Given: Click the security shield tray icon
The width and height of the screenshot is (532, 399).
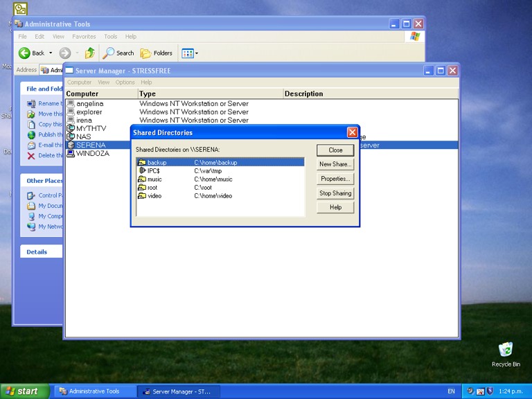Looking at the screenshot, I should point(490,391).
